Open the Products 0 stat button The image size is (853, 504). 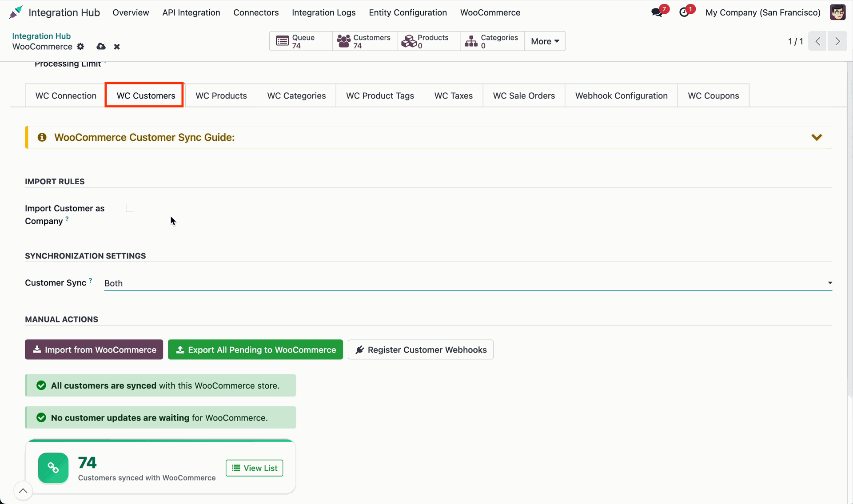(x=428, y=41)
